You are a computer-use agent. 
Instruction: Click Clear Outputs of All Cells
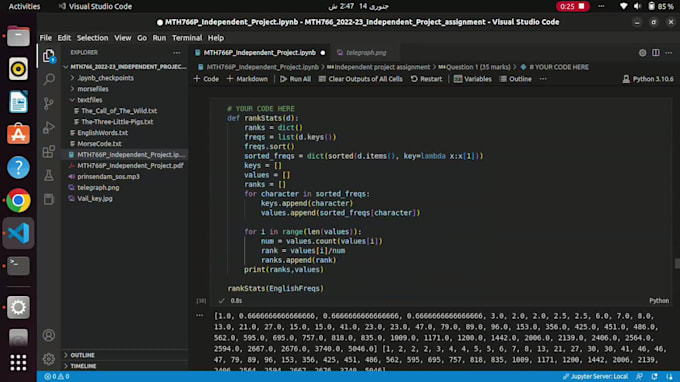[360, 79]
